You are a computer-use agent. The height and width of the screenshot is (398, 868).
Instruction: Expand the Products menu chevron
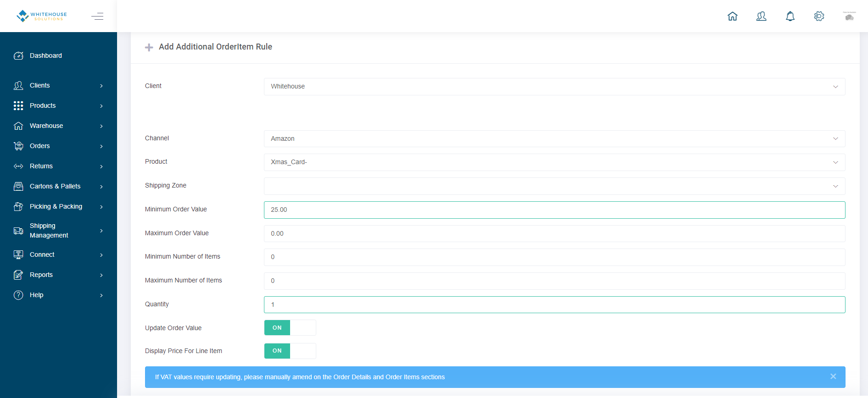point(101,106)
